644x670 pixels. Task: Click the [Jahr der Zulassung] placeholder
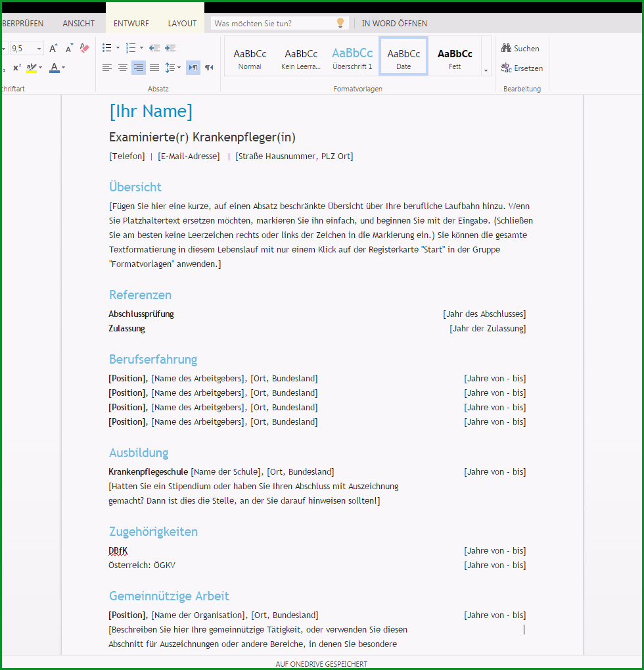(x=488, y=329)
